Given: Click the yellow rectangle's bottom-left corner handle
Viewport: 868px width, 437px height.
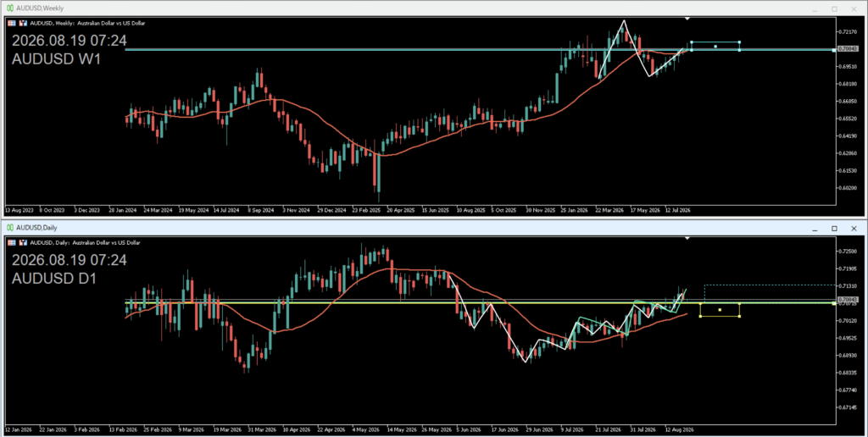Looking at the screenshot, I should [700, 317].
